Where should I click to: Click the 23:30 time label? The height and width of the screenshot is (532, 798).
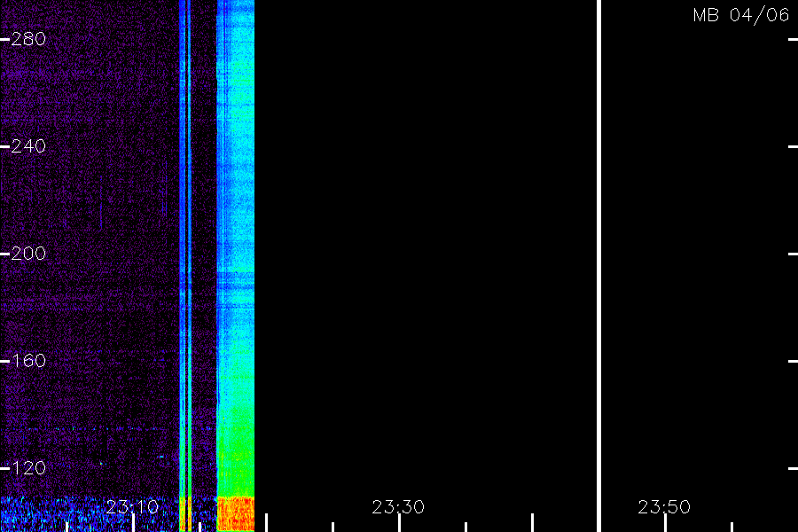pyautogui.click(x=398, y=507)
